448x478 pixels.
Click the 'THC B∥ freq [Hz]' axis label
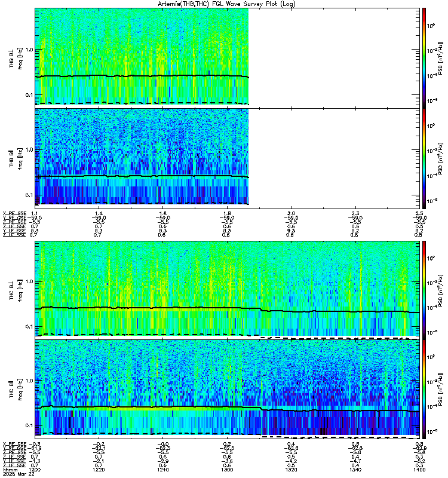[x=16, y=390]
